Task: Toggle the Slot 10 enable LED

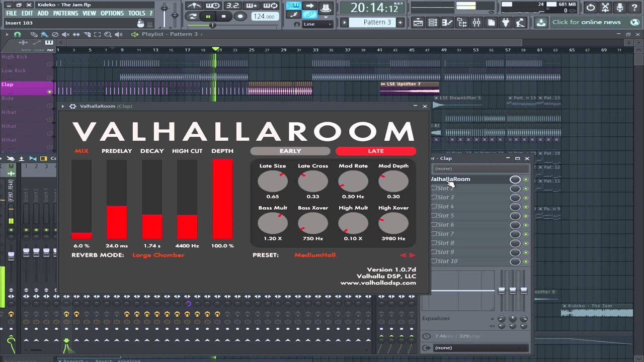Action: click(x=526, y=261)
